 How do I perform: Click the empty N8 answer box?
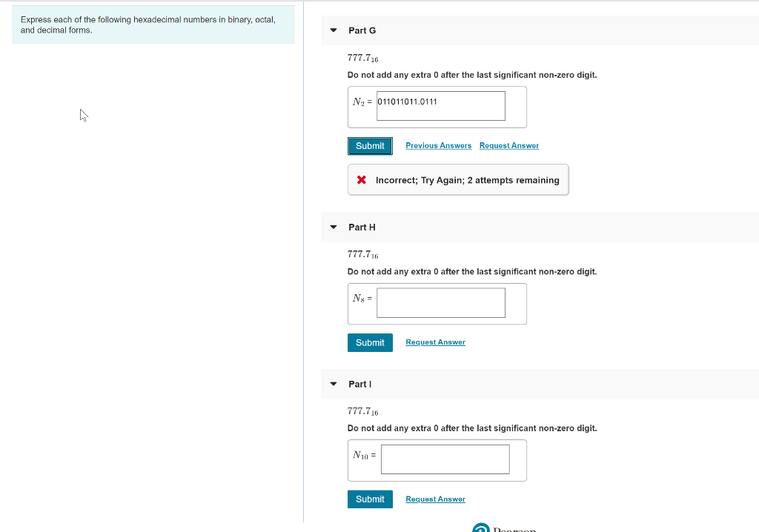[440, 302]
